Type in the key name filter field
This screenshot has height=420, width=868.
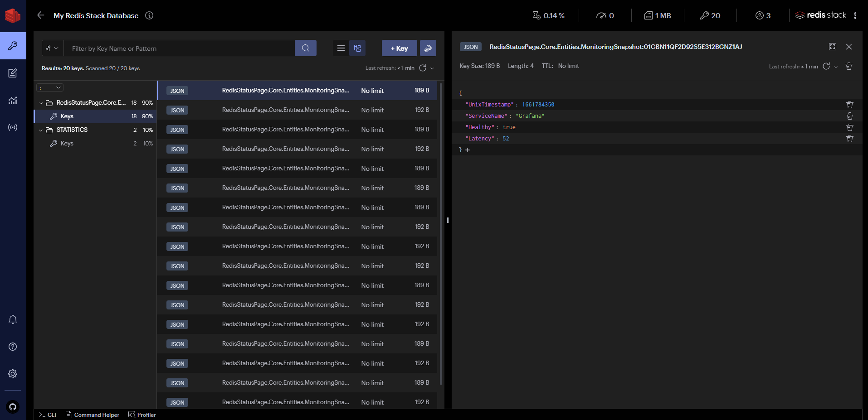point(180,48)
